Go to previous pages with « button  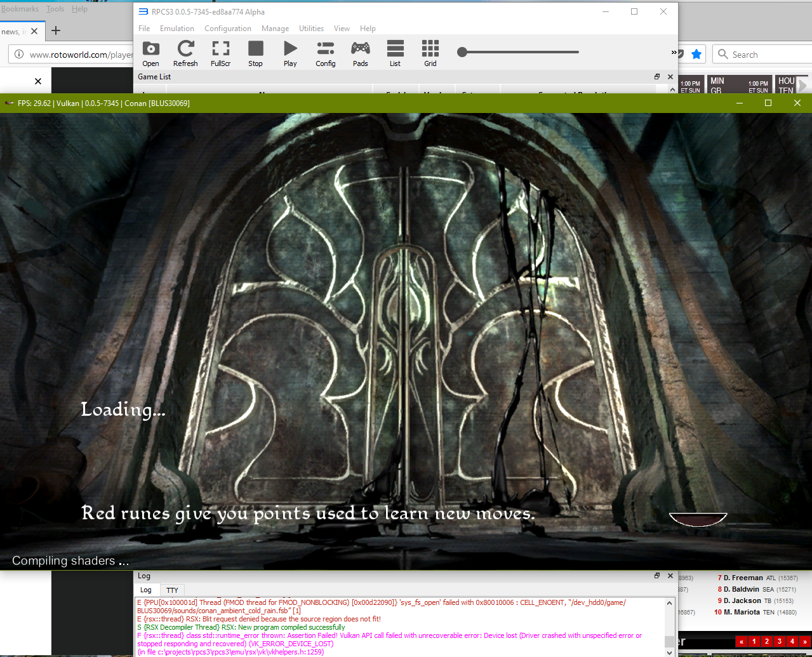pos(741,642)
